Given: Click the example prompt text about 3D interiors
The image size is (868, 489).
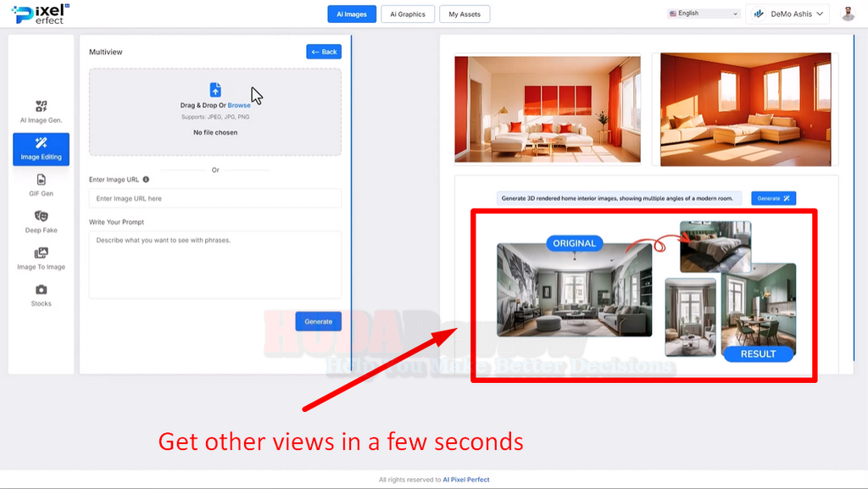Looking at the screenshot, I should pyautogui.click(x=617, y=198).
